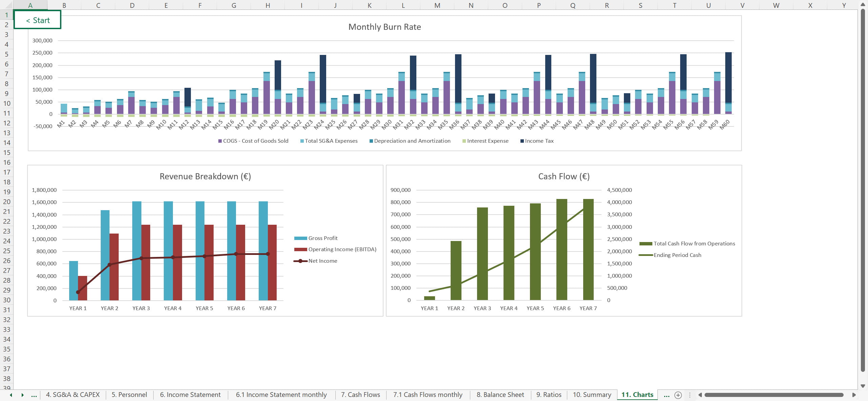This screenshot has width=868, height=401.
Task: Click the < Start link cell
Action: pyautogui.click(x=38, y=20)
